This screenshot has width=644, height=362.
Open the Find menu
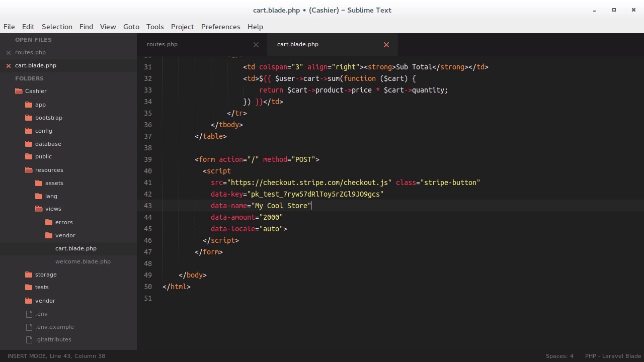[x=86, y=27]
